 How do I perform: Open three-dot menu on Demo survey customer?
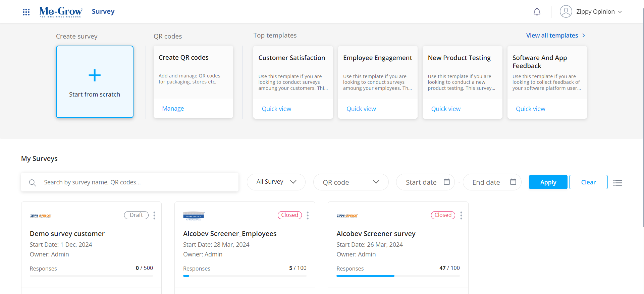point(154,215)
